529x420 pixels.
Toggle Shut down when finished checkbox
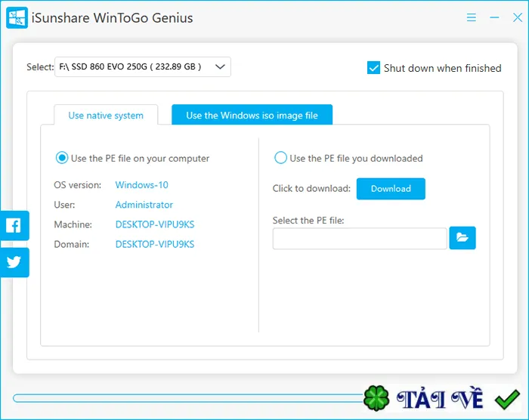373,68
